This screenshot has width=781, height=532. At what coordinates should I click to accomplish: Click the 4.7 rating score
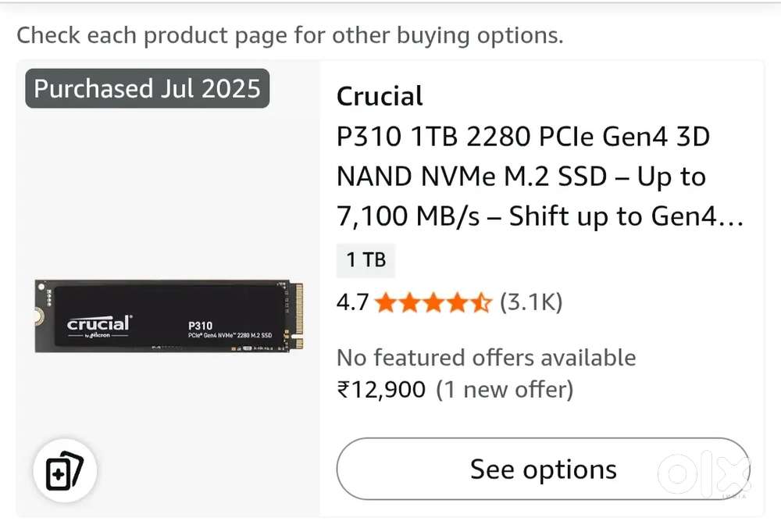pos(351,302)
